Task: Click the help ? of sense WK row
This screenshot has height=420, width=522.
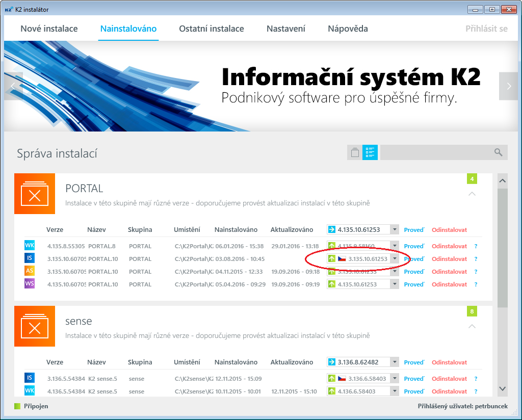Action: point(476,391)
